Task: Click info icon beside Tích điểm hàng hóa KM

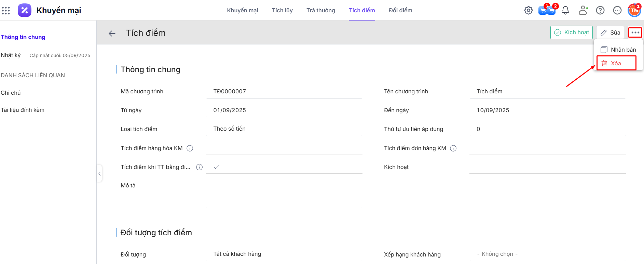Action: pyautogui.click(x=190, y=148)
